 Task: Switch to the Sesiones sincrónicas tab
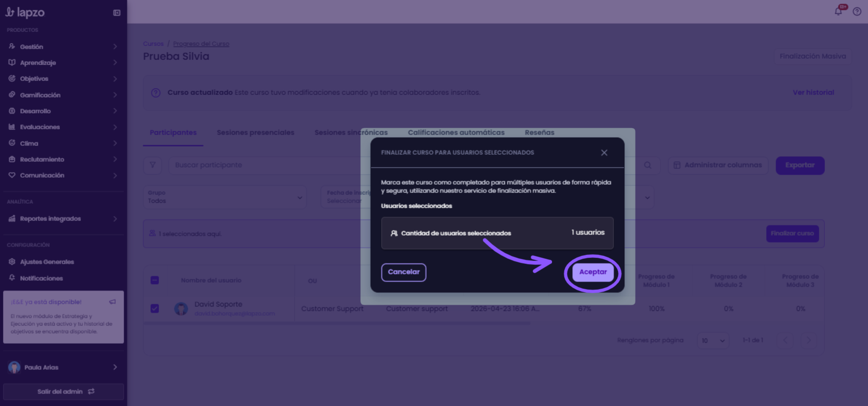[351, 132]
